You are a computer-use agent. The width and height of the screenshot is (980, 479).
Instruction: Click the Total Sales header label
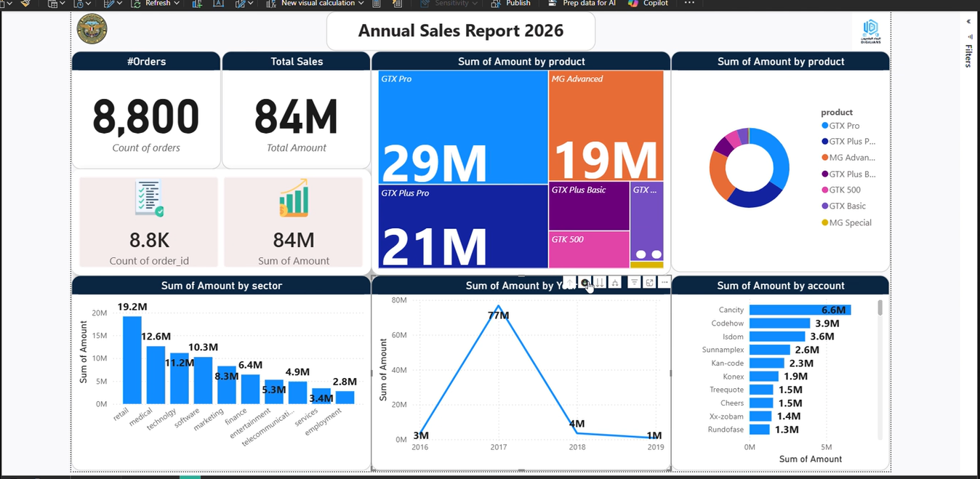(x=297, y=62)
